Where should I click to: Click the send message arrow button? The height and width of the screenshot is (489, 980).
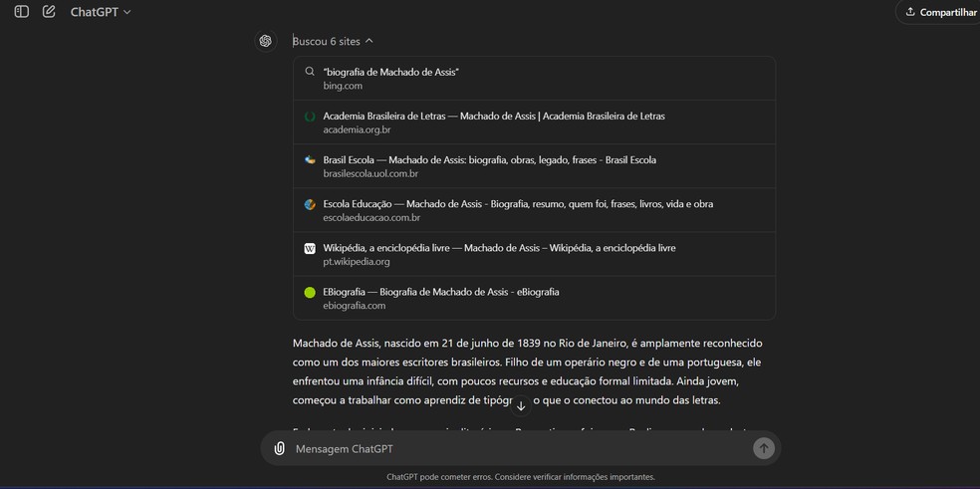click(x=764, y=448)
